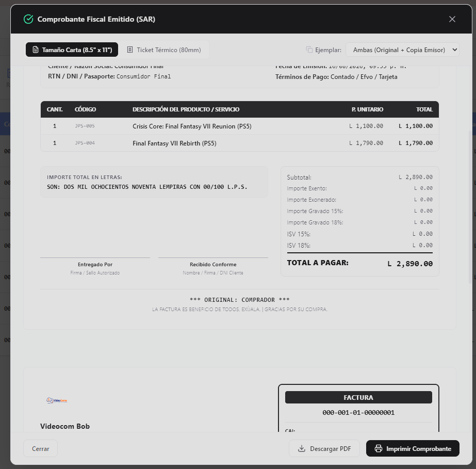
Task: Click invoice number 000-001-01-00000001
Action: point(358,412)
